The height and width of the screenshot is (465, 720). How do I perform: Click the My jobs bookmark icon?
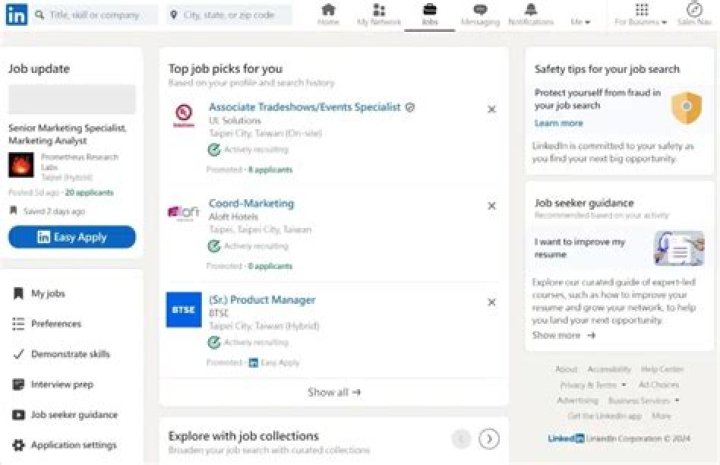click(x=18, y=293)
